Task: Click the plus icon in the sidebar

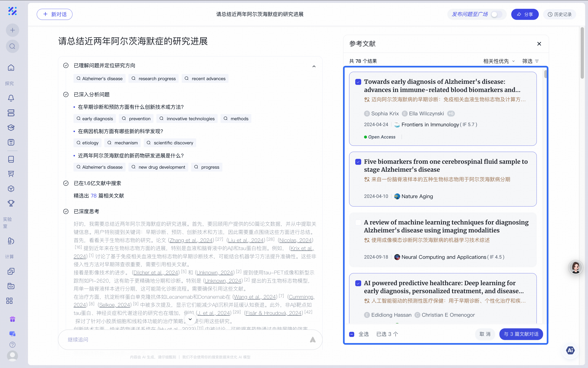Action: pyautogui.click(x=12, y=30)
